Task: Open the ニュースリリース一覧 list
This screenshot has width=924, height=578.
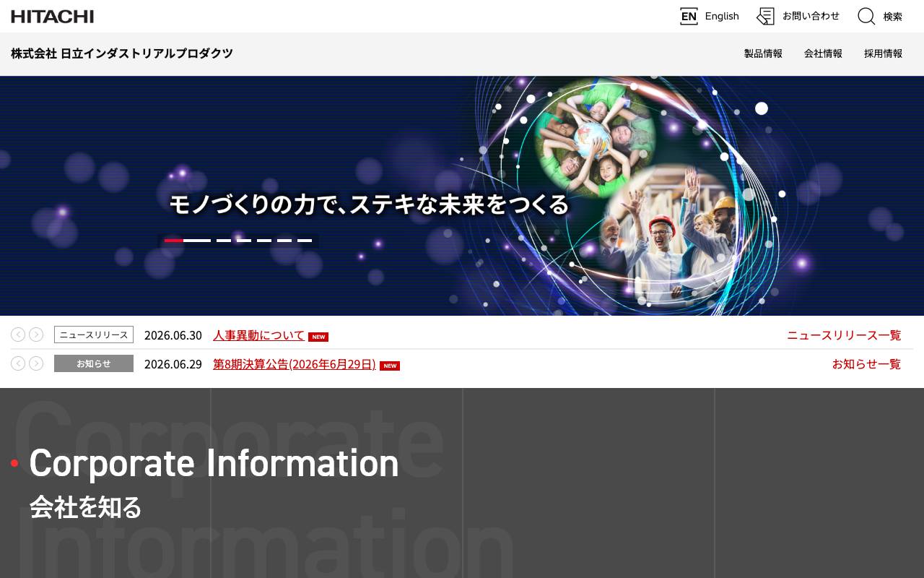Action: tap(844, 335)
